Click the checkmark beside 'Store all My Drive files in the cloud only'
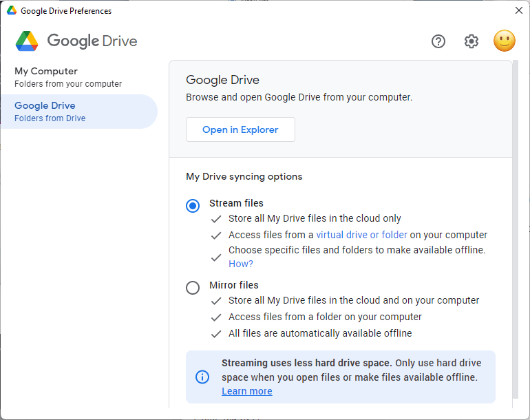530x420 pixels. pos(216,219)
